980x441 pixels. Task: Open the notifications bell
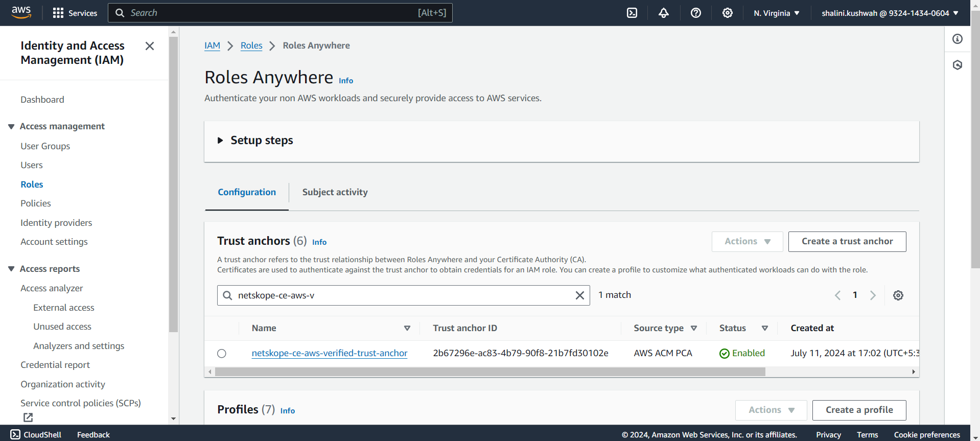[x=664, y=13]
